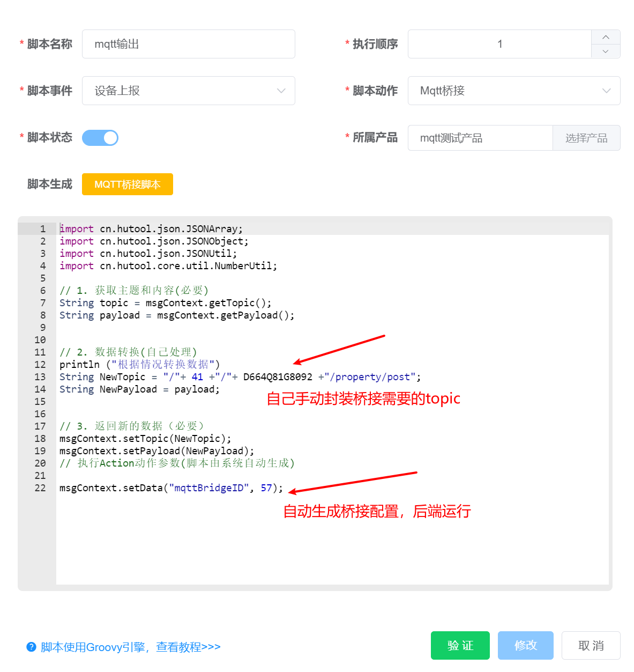Viewport: 634px width, 672px height.
Task: Select line number 12 in the gutter
Action: (x=40, y=365)
